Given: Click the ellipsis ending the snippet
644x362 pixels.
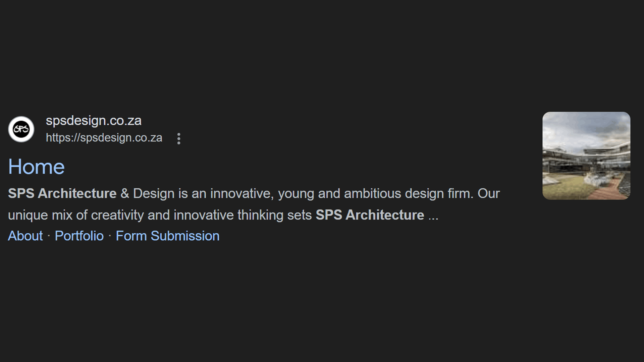Looking at the screenshot, I should pyautogui.click(x=433, y=216).
